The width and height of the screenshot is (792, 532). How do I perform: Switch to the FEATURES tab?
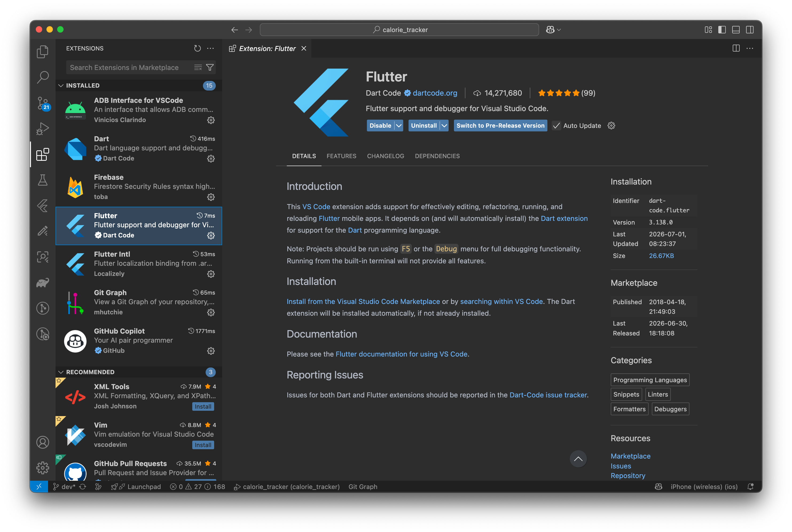pyautogui.click(x=341, y=156)
